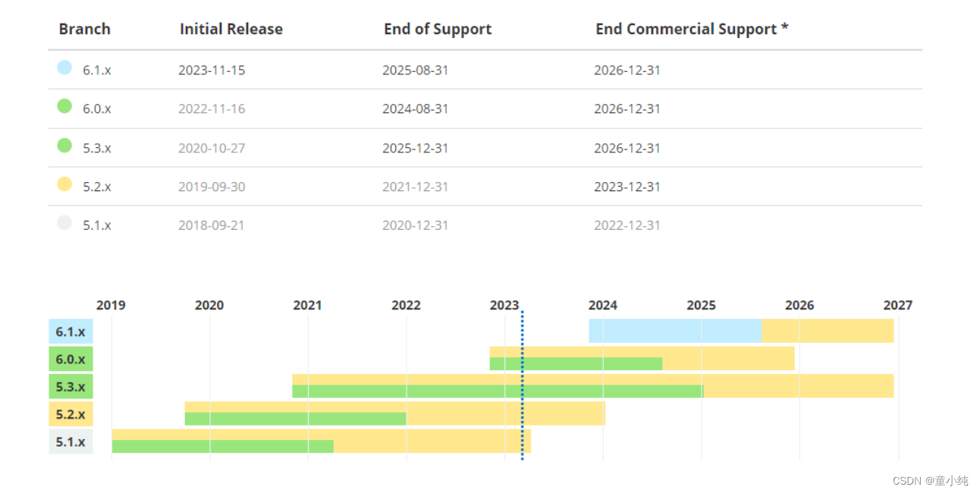The width and height of the screenshot is (980, 493).
Task: Click the 2025-08-31 end of support date
Action: 416,70
